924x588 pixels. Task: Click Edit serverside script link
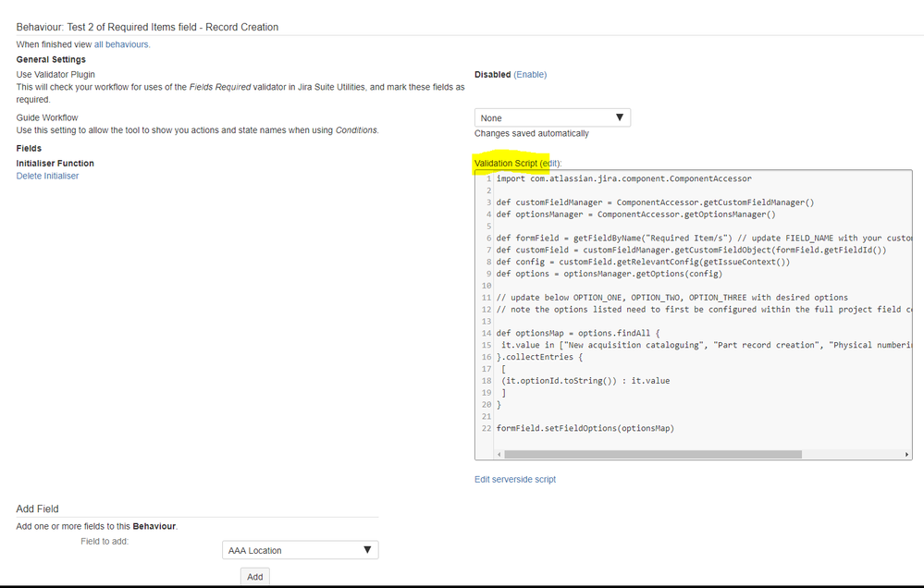515,479
